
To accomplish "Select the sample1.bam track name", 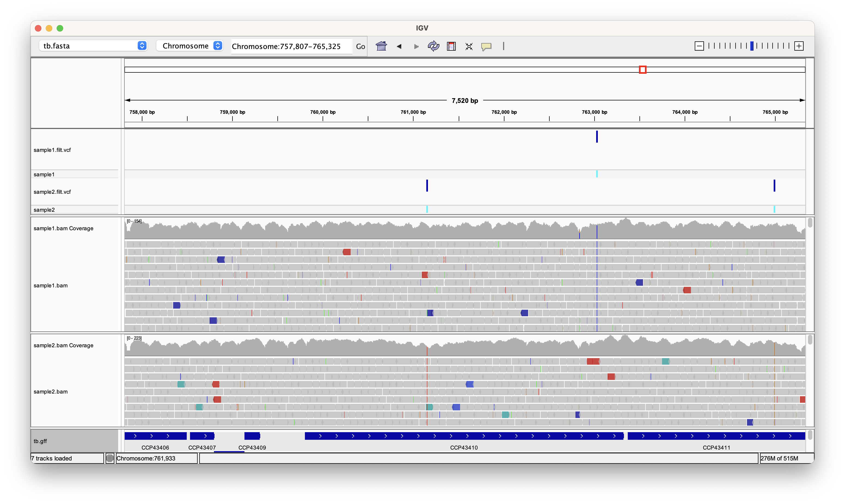I will coord(51,285).
